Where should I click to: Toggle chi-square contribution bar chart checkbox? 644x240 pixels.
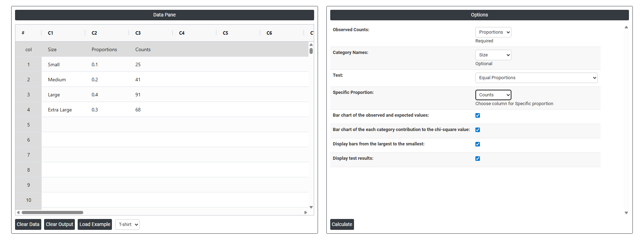click(477, 130)
